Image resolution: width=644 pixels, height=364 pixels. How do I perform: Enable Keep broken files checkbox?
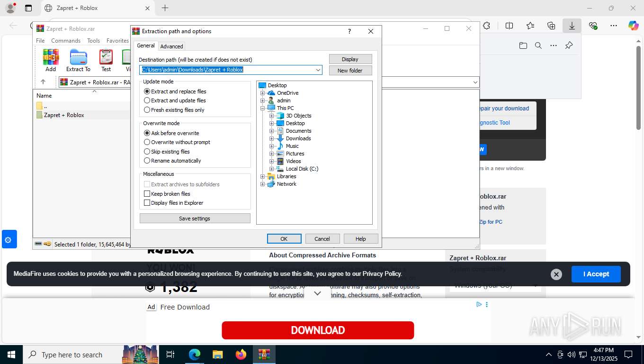[147, 194]
